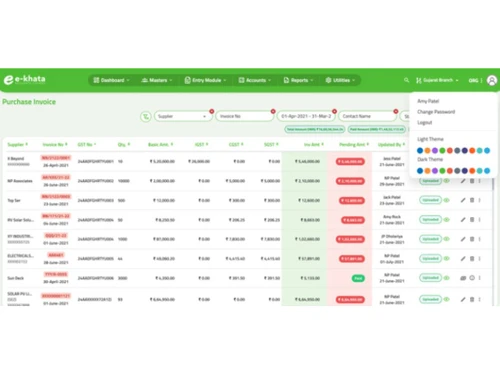Sort by the Updated By column header
Viewport: 500px width, 375px height.
pos(391,144)
